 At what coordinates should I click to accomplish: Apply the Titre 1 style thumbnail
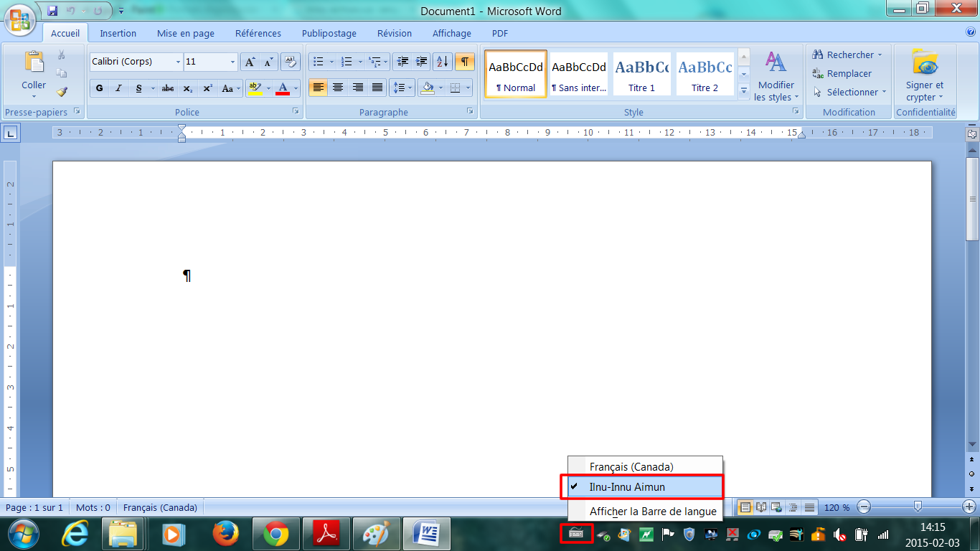click(x=642, y=74)
